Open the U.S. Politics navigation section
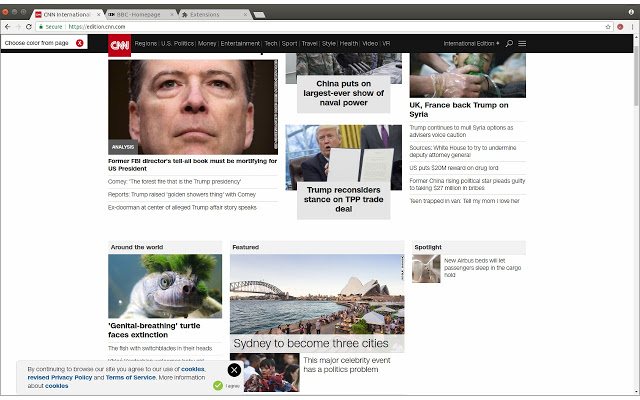This screenshot has width=640, height=400. [x=177, y=44]
